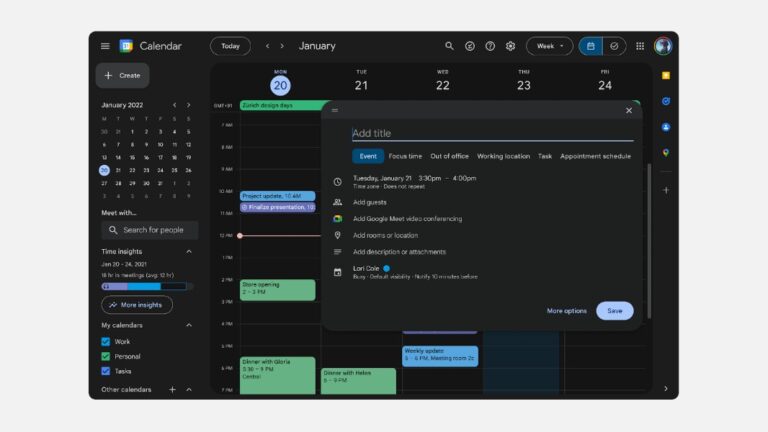
Task: Collapse the Time insights section
Action: tap(189, 252)
